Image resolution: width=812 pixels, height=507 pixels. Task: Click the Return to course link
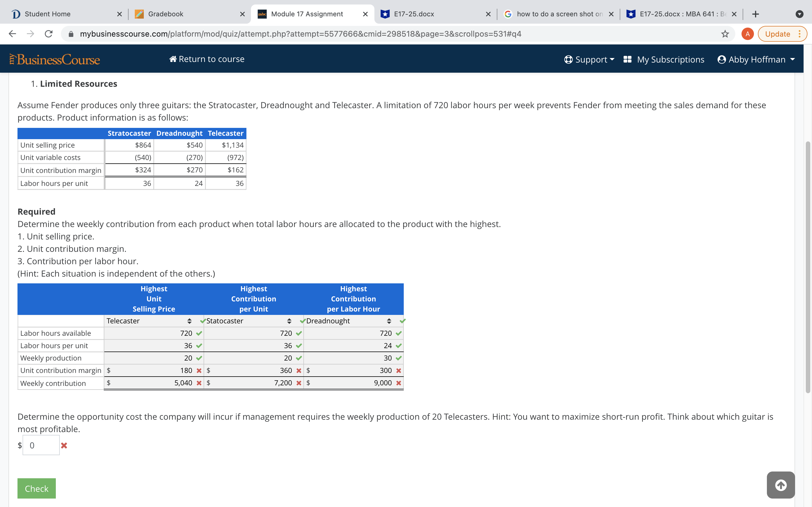(x=211, y=59)
